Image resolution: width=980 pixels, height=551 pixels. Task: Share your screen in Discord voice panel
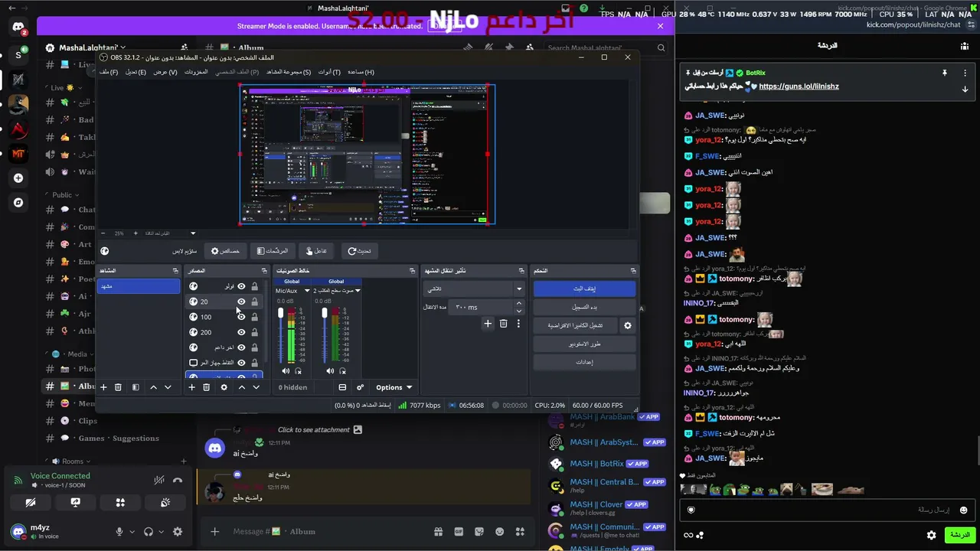(x=75, y=503)
